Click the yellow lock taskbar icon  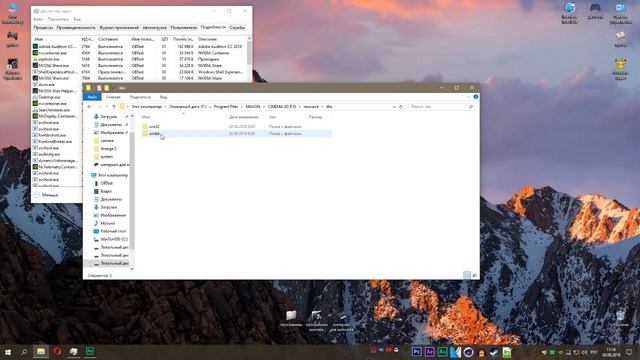482,353
